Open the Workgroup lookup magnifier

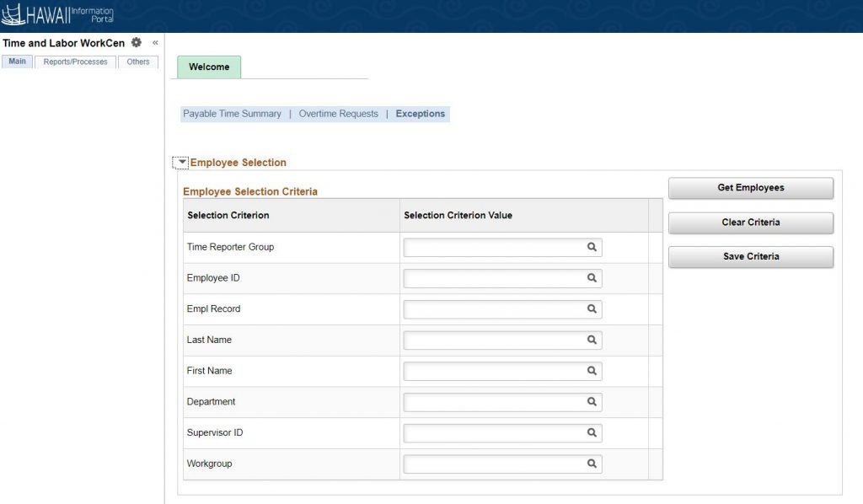click(x=592, y=464)
